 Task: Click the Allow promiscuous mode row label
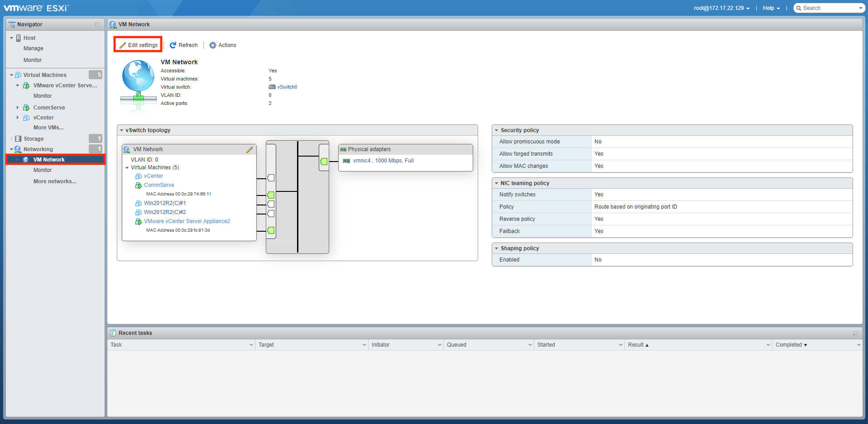[529, 142]
